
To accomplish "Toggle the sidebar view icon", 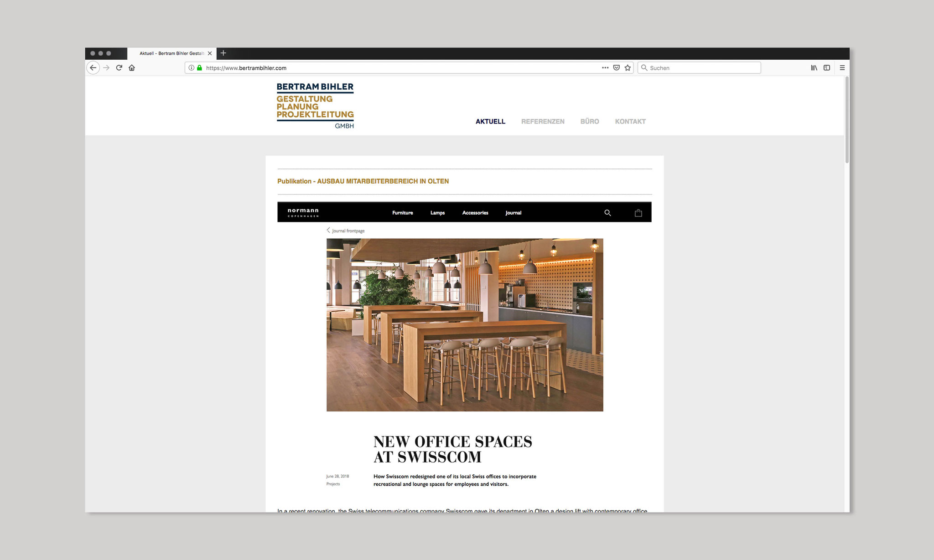I will (827, 68).
